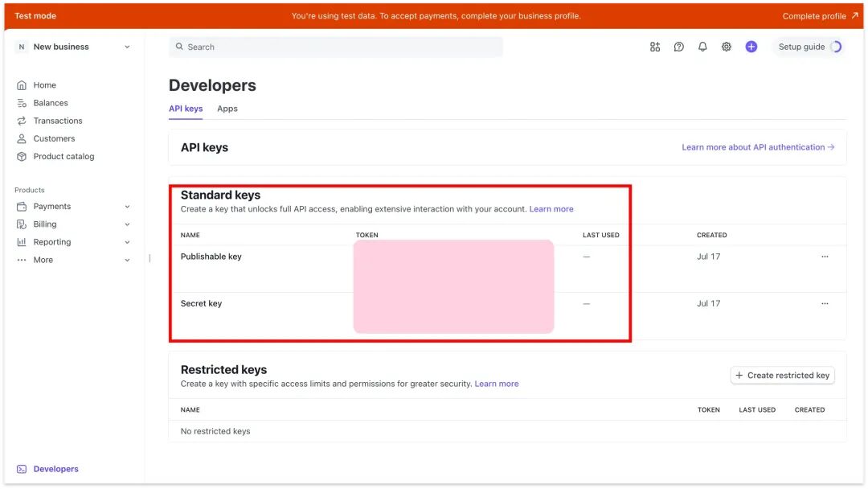The image size is (868, 489).
Task: Click the purple plus create icon
Action: point(751,47)
